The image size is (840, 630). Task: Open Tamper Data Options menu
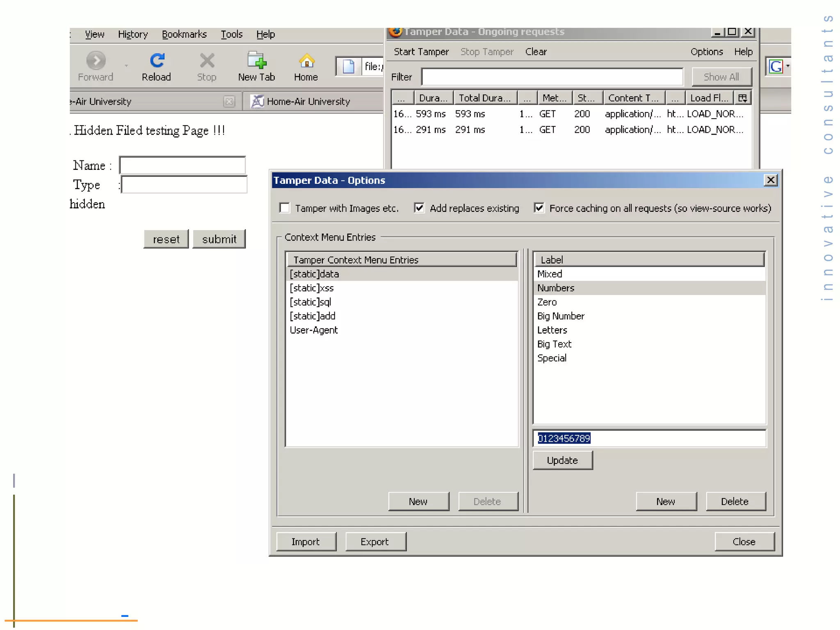706,52
